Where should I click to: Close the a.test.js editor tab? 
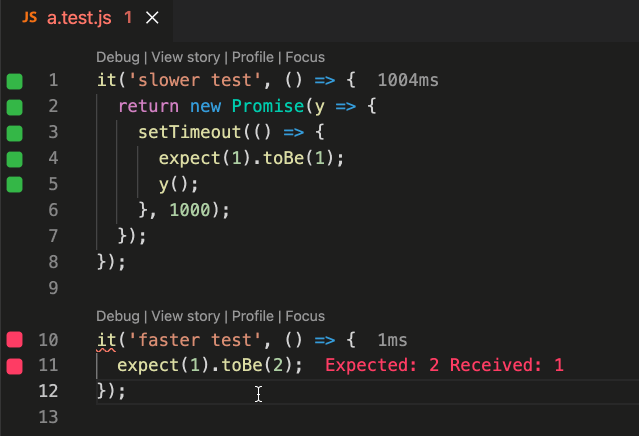[152, 18]
